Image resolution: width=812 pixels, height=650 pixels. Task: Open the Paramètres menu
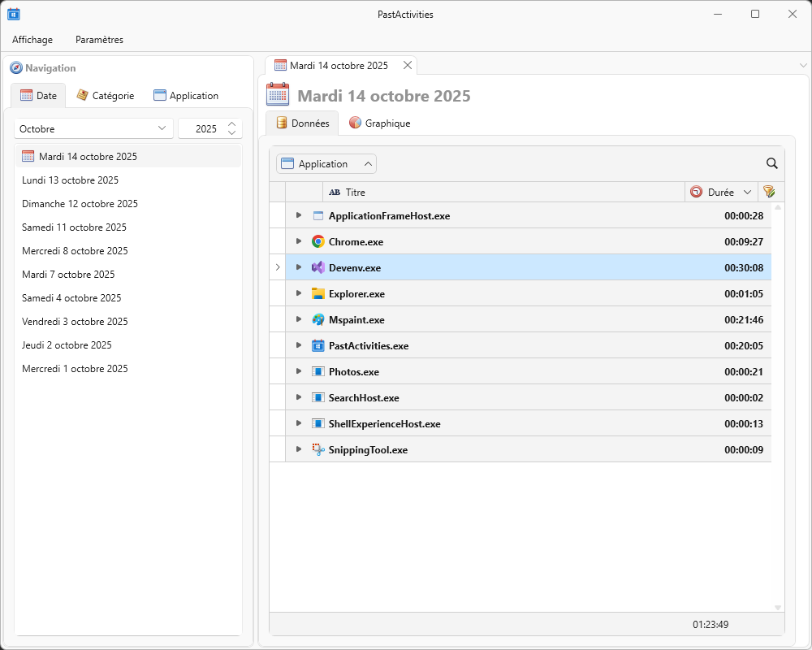pyautogui.click(x=99, y=39)
